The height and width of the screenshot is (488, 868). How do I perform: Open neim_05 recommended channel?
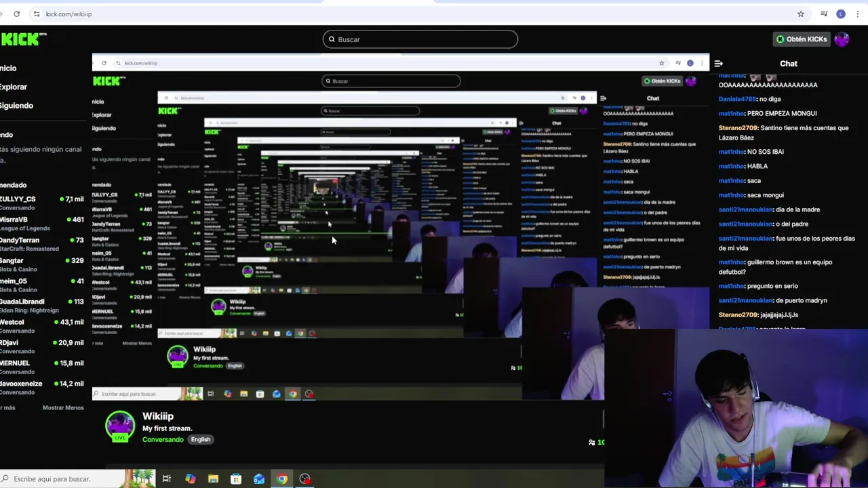click(x=42, y=285)
